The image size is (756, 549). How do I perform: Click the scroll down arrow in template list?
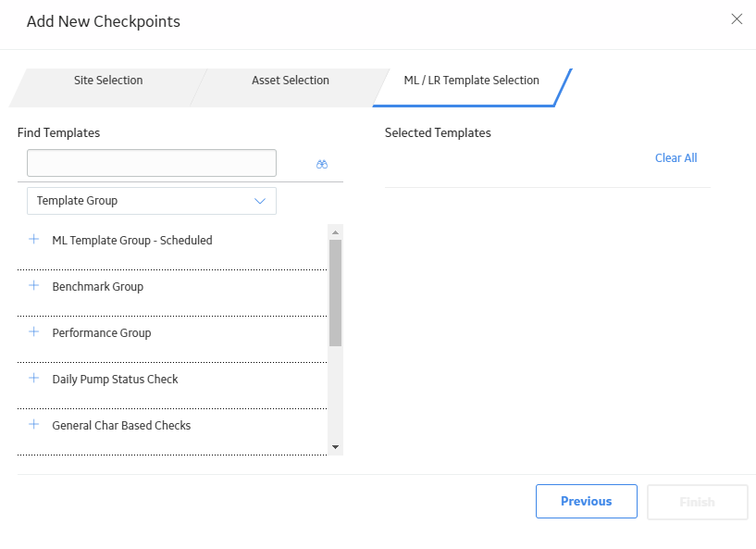coord(336,447)
